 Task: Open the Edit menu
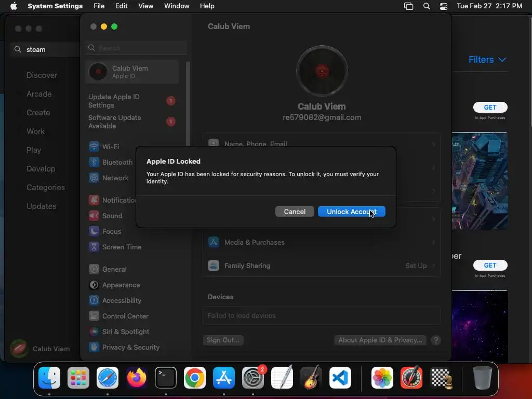(121, 6)
